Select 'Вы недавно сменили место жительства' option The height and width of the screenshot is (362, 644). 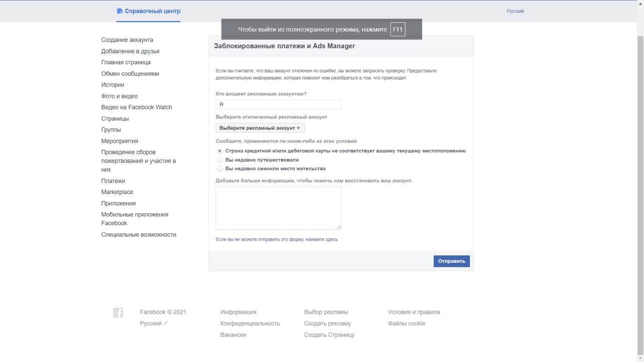(x=219, y=169)
